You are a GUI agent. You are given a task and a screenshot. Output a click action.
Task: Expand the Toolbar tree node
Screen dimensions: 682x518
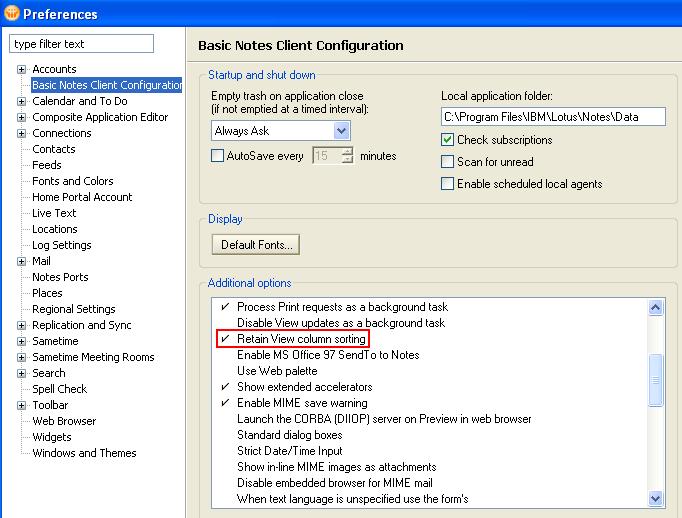click(21, 405)
